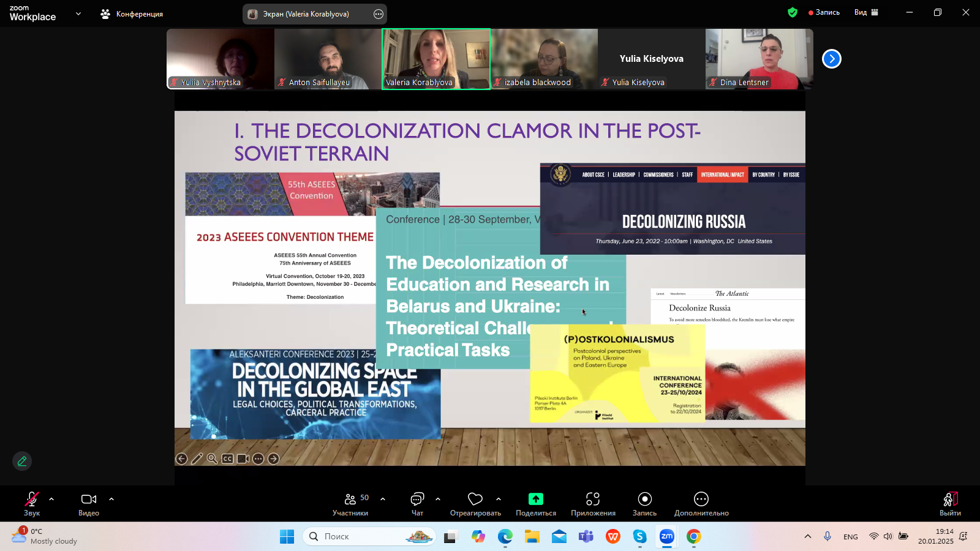Open the Zoom Workplace dropdown chevron

[78, 13]
